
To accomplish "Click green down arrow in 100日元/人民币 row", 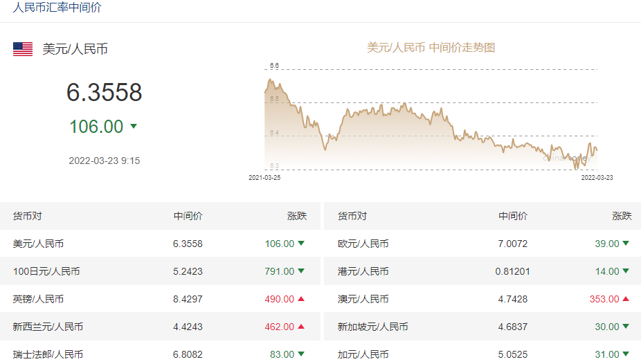I will (301, 271).
